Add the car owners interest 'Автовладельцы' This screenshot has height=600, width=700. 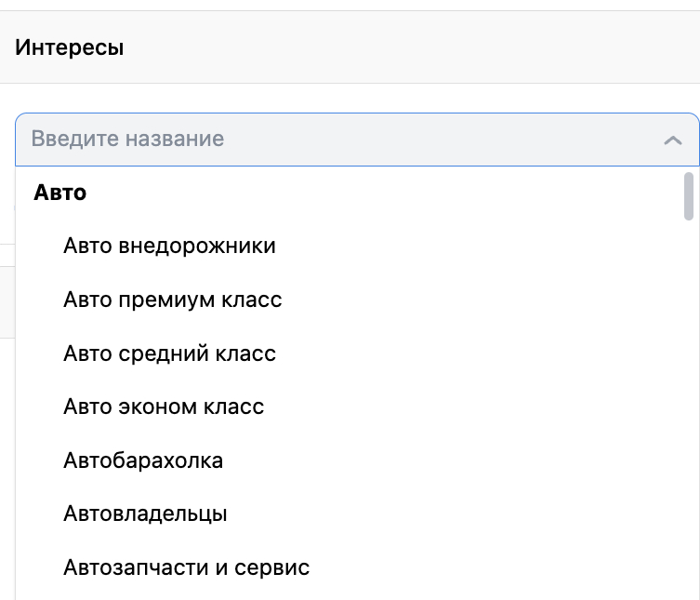coord(145,513)
